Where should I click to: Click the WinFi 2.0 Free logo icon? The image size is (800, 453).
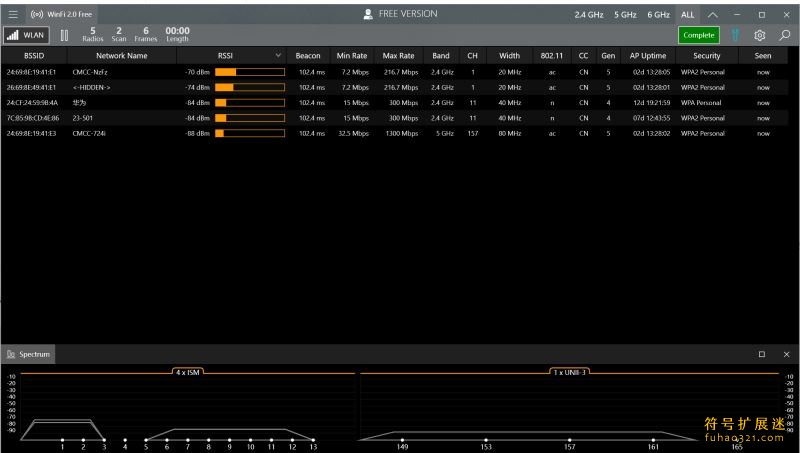(37, 14)
